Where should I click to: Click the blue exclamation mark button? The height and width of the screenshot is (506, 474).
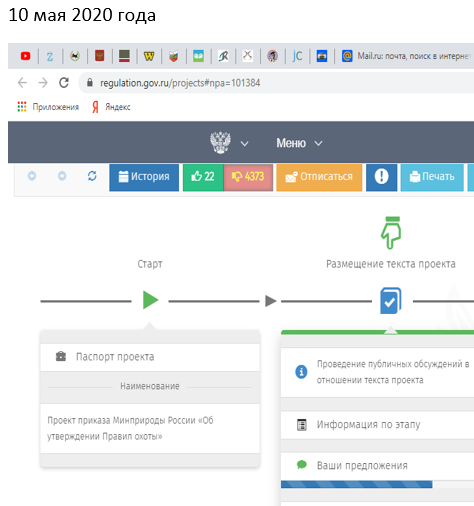(x=381, y=177)
